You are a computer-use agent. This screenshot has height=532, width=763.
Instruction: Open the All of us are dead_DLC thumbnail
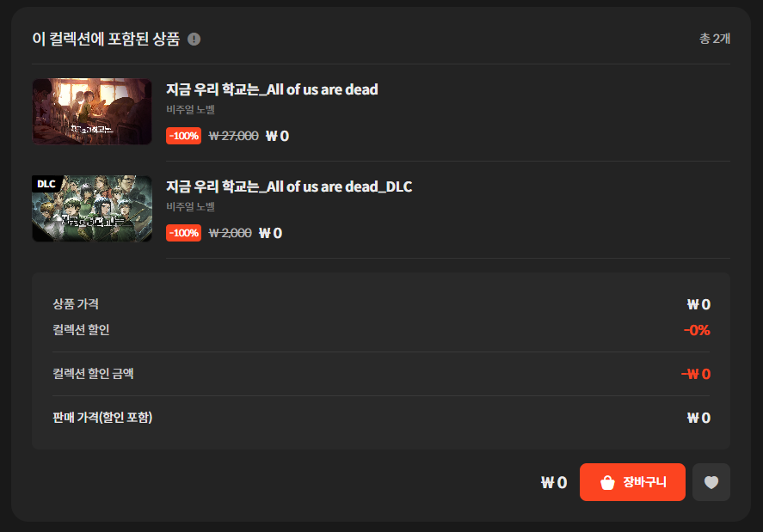click(92, 209)
